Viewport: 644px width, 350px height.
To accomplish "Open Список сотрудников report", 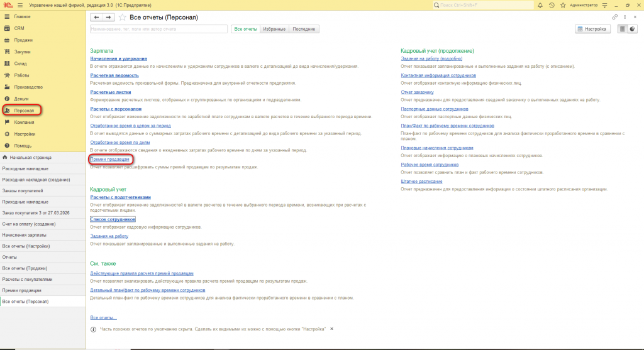I will pyautogui.click(x=113, y=219).
